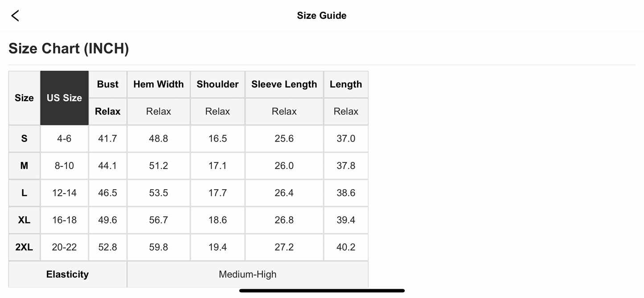Select the Length column header
Screen dimensions: 644x298
[346, 84]
